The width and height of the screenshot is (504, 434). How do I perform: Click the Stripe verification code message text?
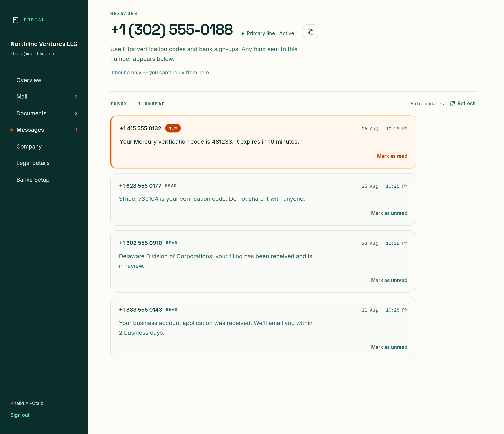(x=212, y=199)
